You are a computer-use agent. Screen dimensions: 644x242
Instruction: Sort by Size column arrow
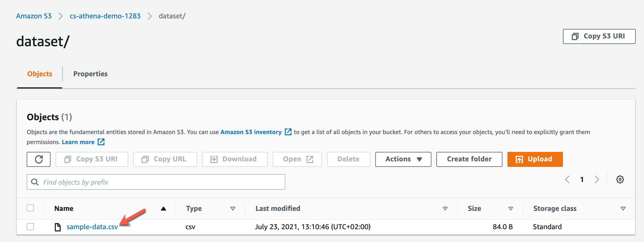coord(510,209)
